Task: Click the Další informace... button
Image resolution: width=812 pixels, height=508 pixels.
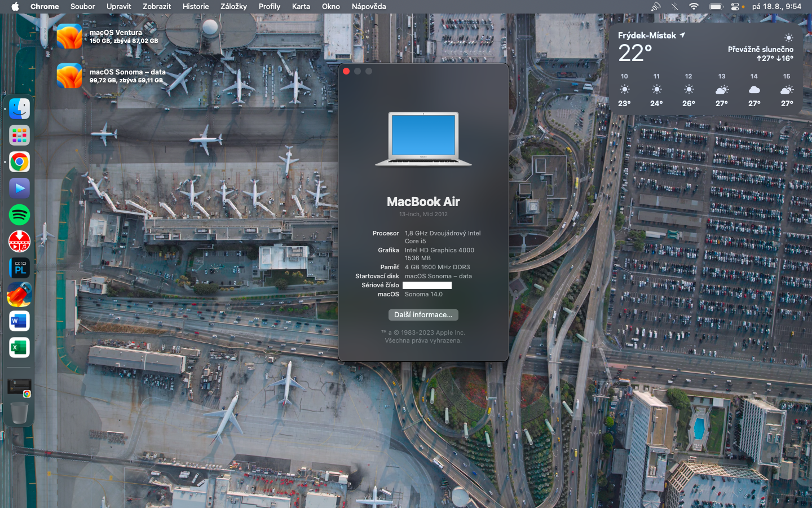Action: click(423, 315)
